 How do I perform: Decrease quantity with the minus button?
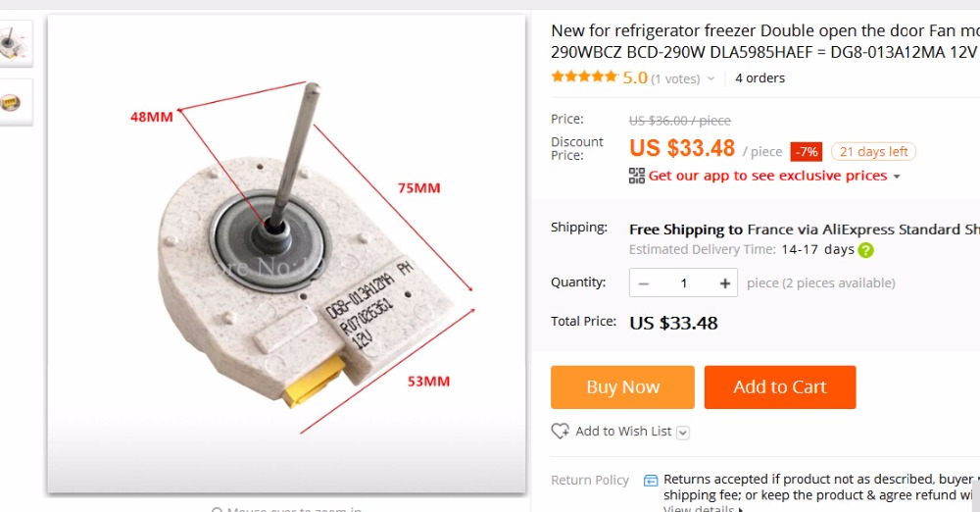click(x=644, y=283)
